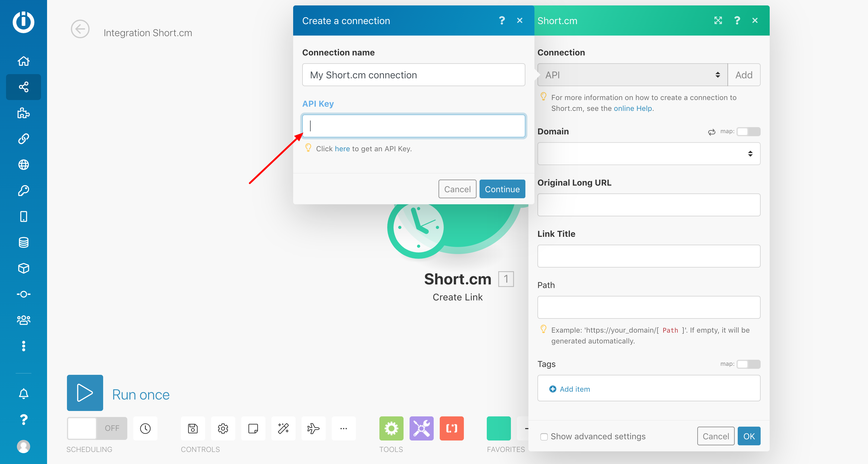The image size is (868, 464).
Task: Open Data stores database icon in sidebar
Action: (23, 243)
